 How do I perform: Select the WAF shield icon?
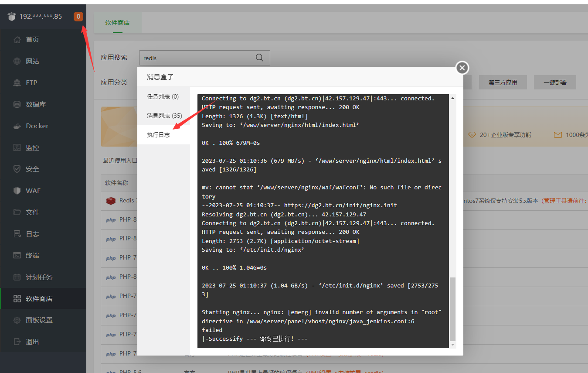click(x=17, y=191)
